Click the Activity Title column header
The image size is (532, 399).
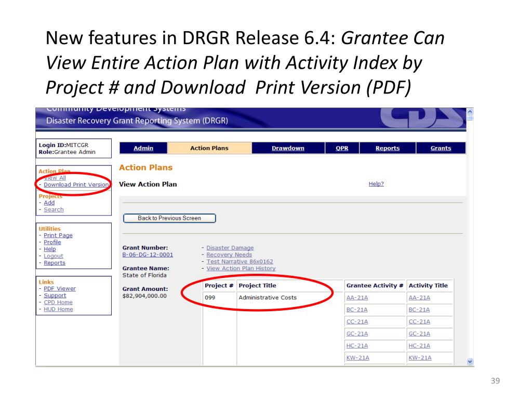(428, 285)
